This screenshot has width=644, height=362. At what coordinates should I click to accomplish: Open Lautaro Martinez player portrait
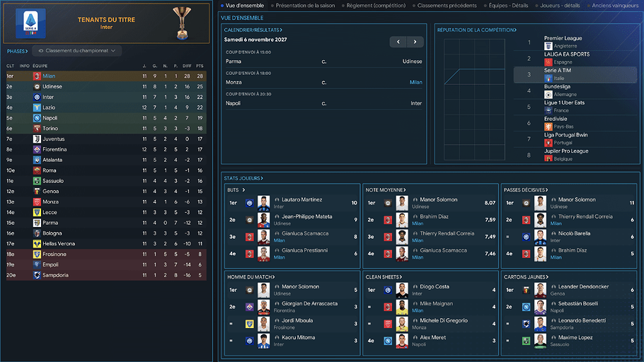pos(264,203)
